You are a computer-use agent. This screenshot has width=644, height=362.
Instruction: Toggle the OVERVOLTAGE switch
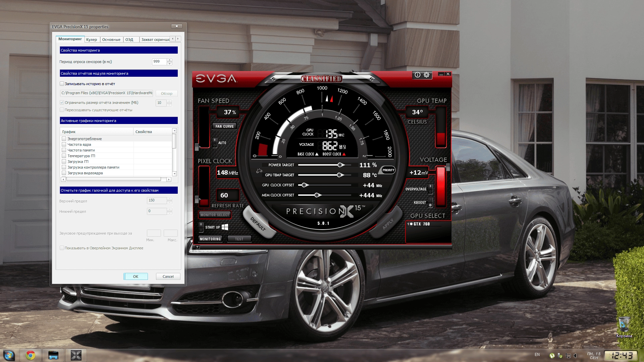430,189
